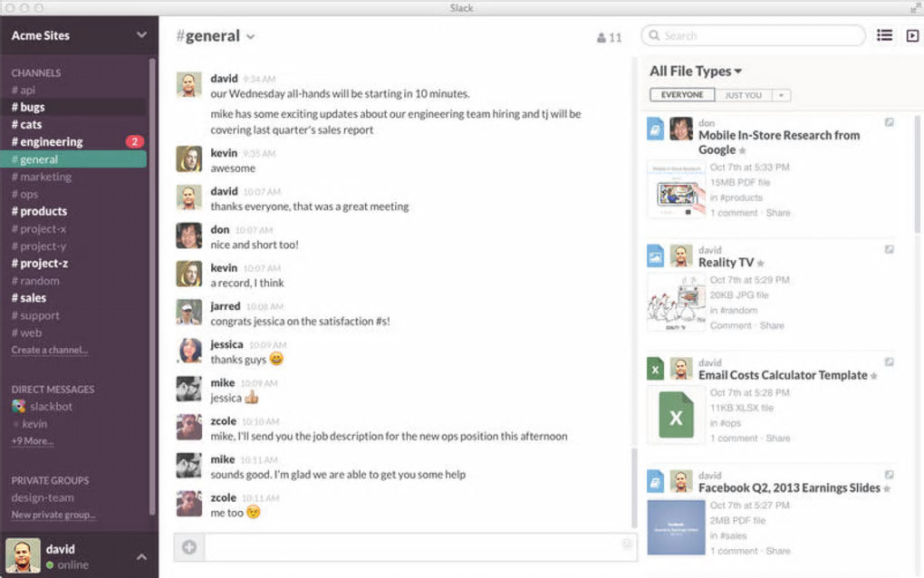Image resolution: width=924 pixels, height=578 pixels.
Task: Click the New private group link
Action: pos(53,515)
